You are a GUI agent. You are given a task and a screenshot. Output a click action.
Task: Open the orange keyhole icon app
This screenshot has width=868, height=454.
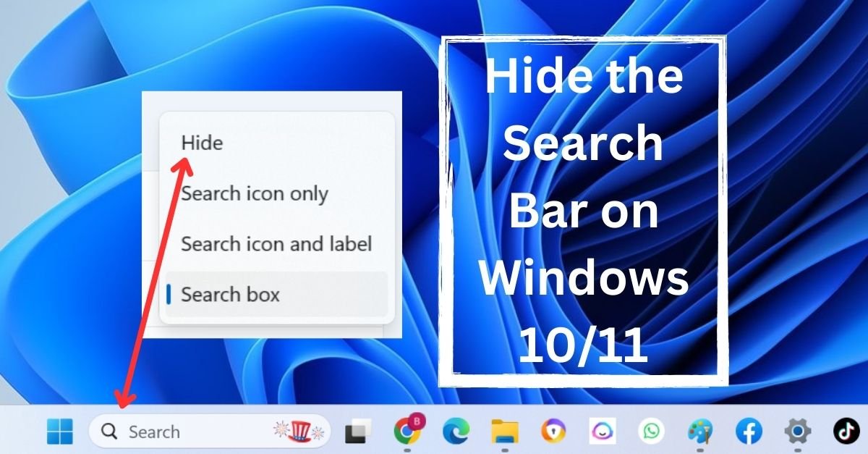point(553,432)
